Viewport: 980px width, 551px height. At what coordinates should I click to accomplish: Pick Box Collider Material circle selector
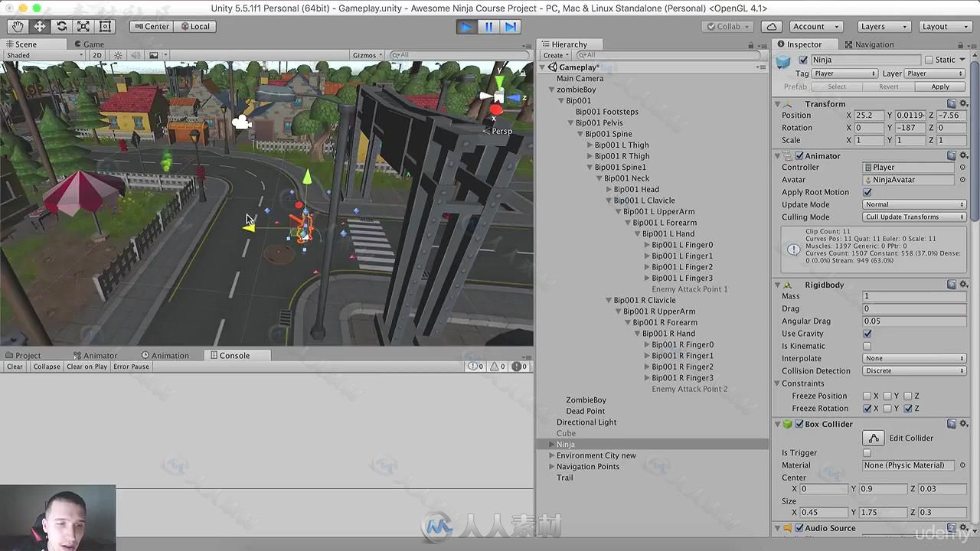962,465
